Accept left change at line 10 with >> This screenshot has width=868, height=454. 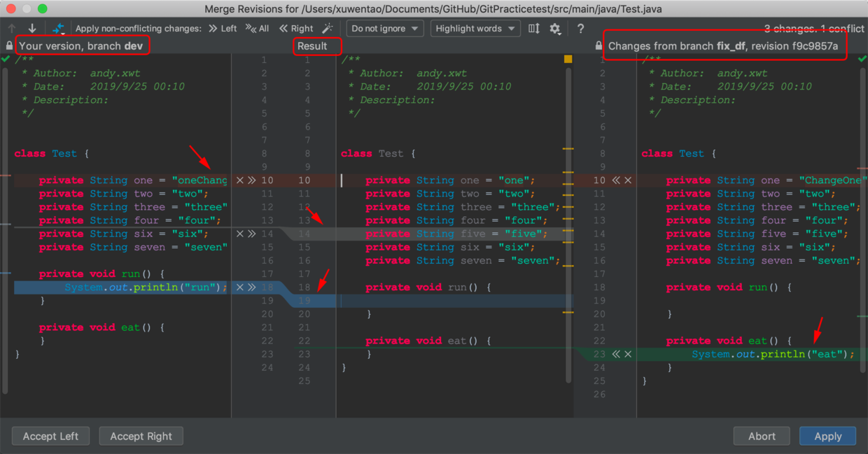click(252, 180)
